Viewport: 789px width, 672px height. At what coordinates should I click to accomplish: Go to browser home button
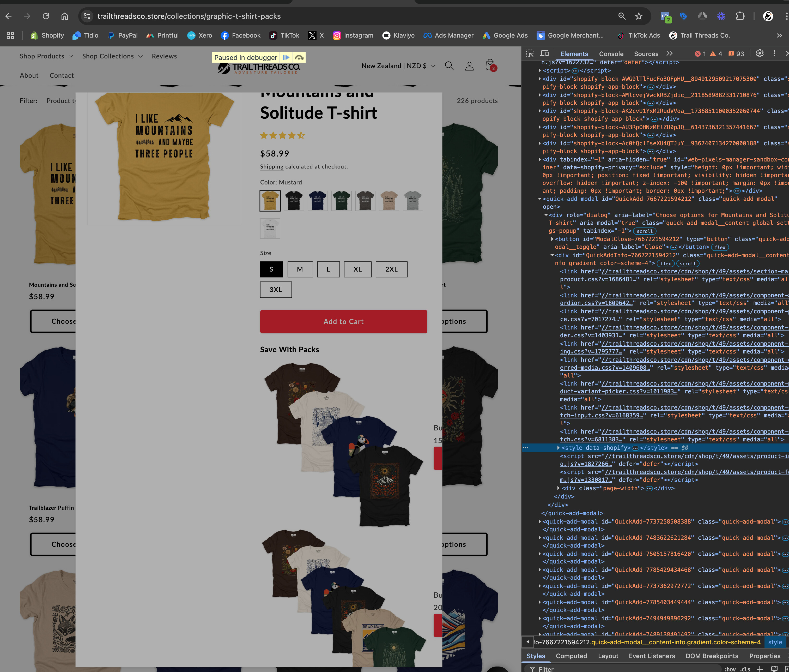click(x=65, y=16)
